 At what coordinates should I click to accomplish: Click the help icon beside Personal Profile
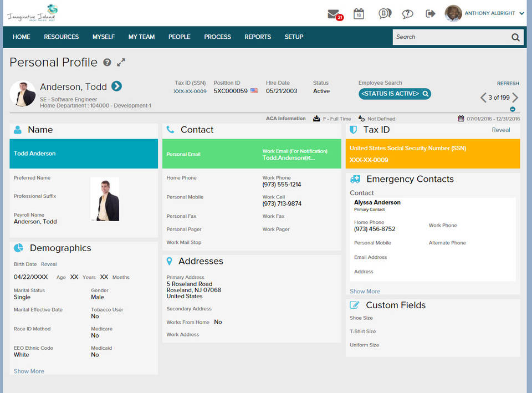point(107,63)
